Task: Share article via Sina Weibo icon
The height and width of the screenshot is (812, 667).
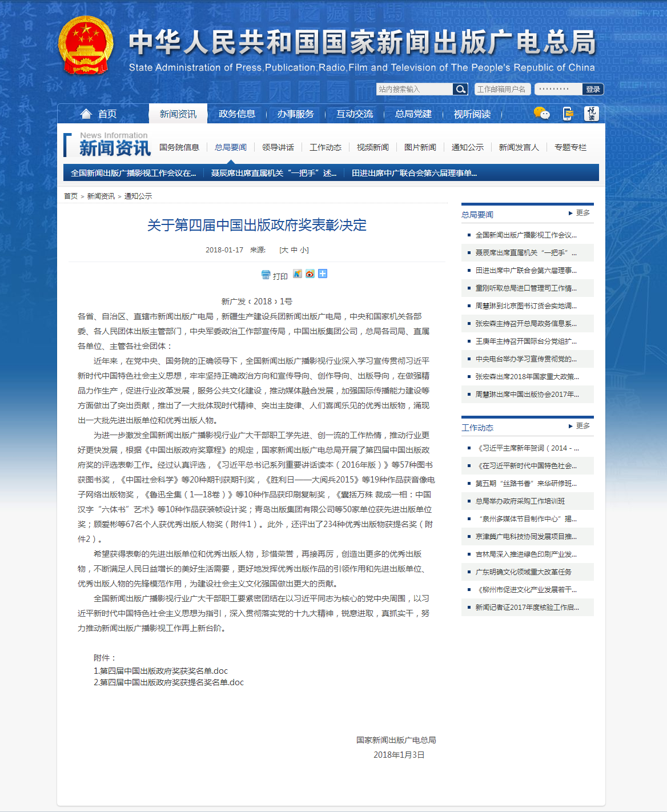Action: pyautogui.click(x=310, y=274)
